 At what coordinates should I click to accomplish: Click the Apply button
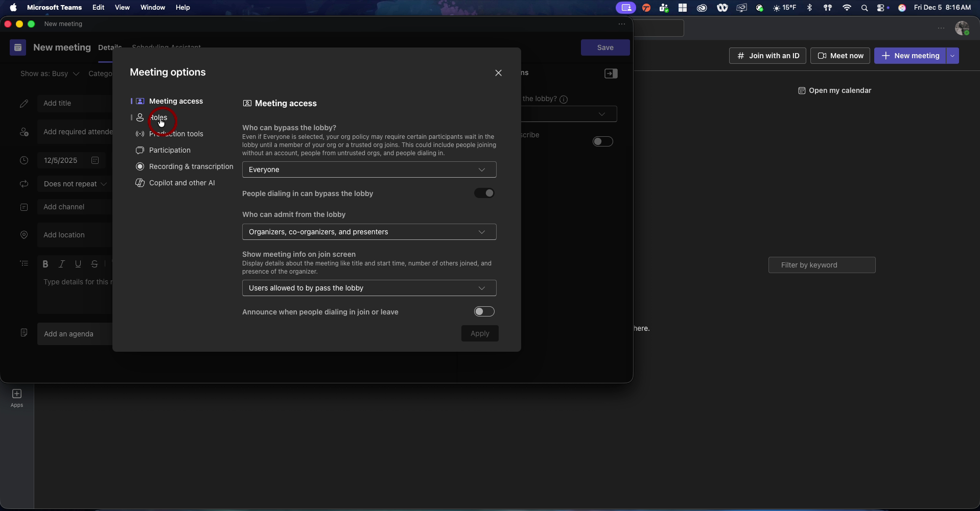480,333
